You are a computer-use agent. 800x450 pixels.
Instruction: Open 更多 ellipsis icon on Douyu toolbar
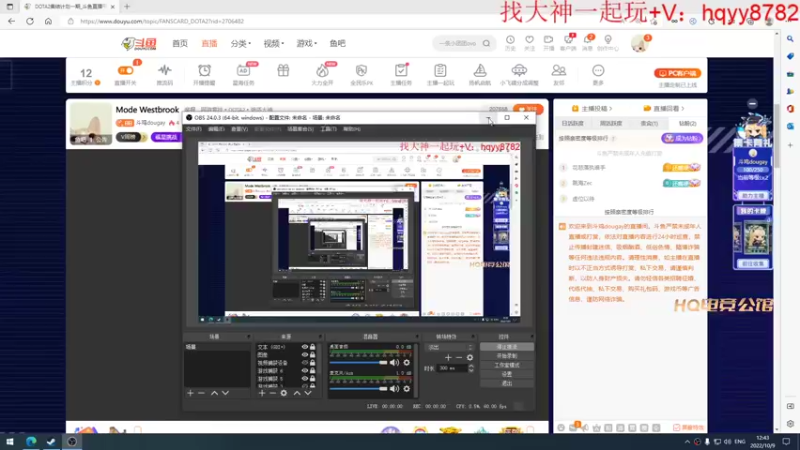(598, 70)
